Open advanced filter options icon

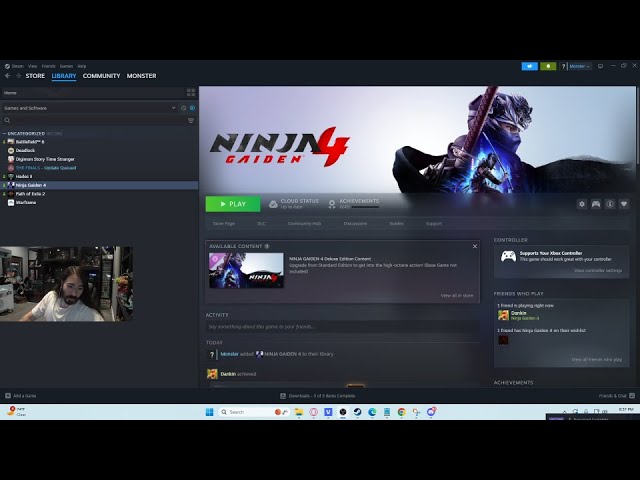(191, 120)
